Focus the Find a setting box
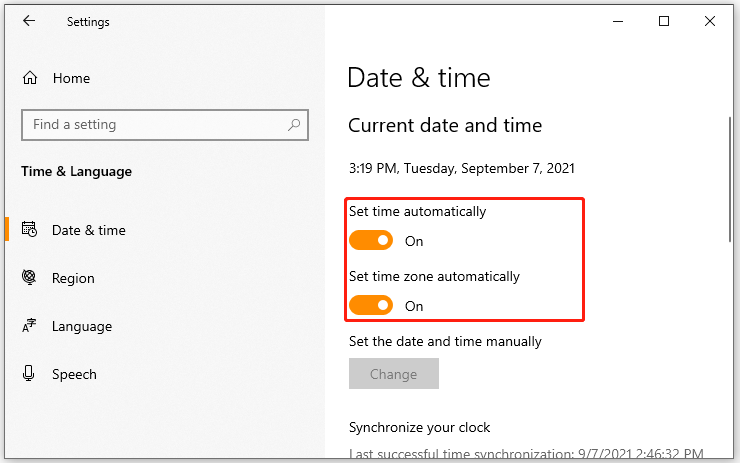This screenshot has height=463, width=740. pyautogui.click(x=165, y=125)
